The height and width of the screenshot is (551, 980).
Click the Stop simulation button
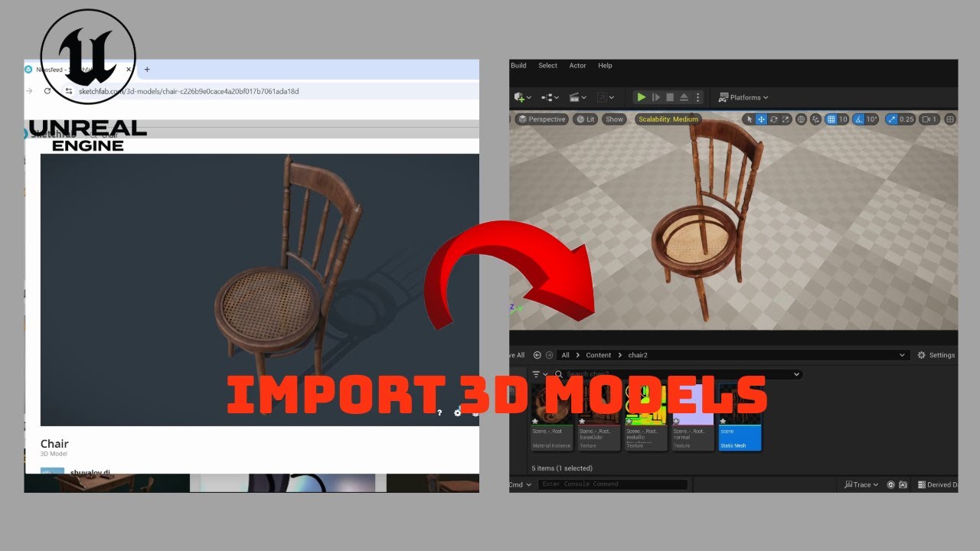click(x=670, y=97)
